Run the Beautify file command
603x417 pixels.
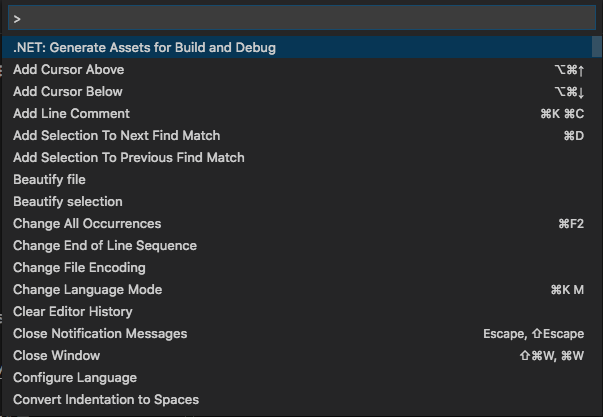pyautogui.click(x=297, y=179)
